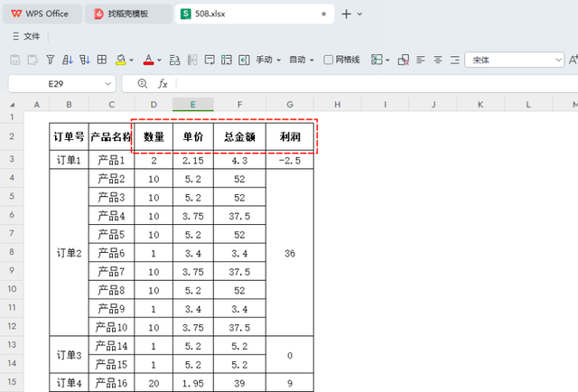Click the 数量 header cell

click(x=154, y=136)
